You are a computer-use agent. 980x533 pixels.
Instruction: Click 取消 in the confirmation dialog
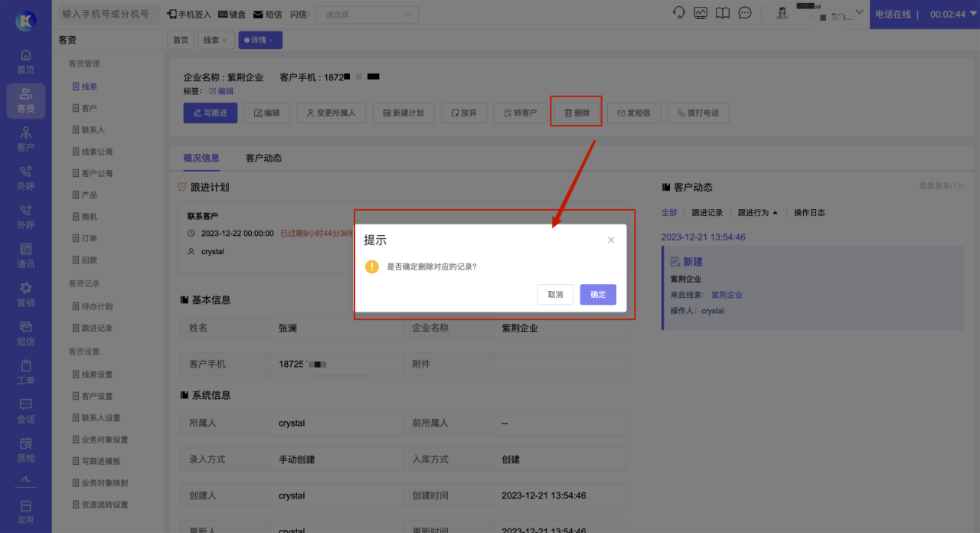point(555,295)
